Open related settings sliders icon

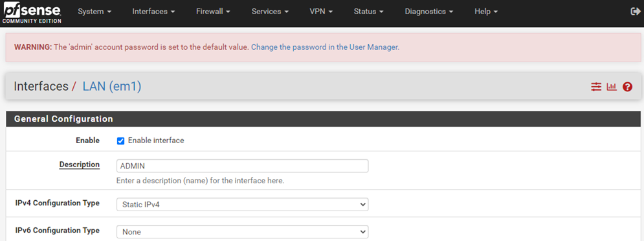coord(596,87)
